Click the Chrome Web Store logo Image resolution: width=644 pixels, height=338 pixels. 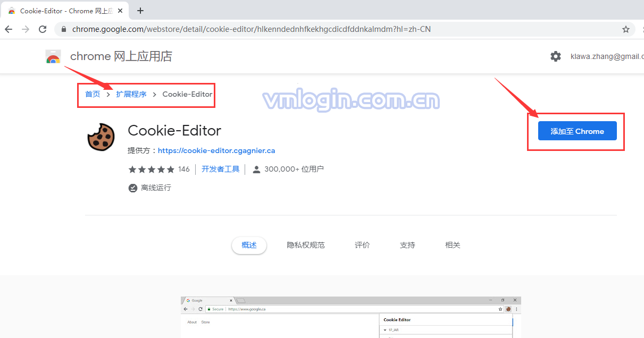(53, 57)
